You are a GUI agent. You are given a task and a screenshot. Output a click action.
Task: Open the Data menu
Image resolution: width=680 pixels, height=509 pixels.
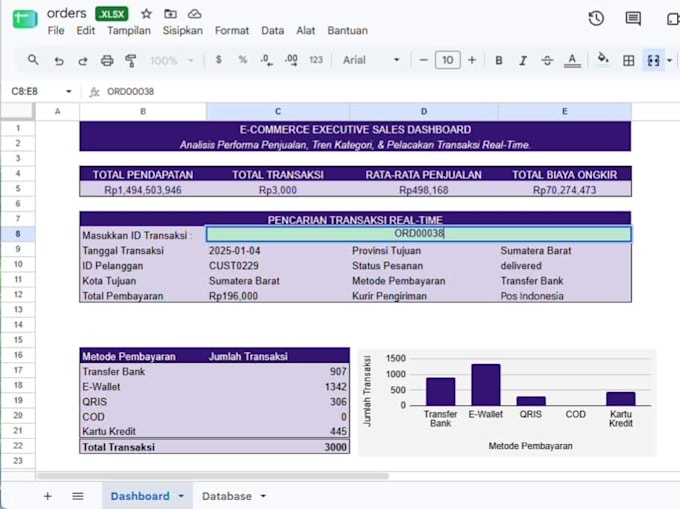point(272,30)
